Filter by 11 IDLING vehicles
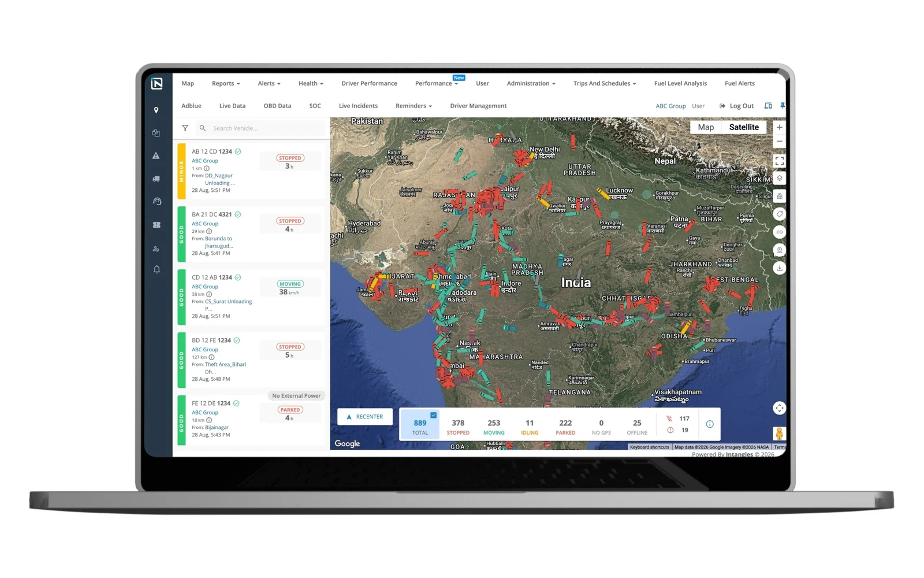This screenshot has width=924, height=578. coord(530,427)
